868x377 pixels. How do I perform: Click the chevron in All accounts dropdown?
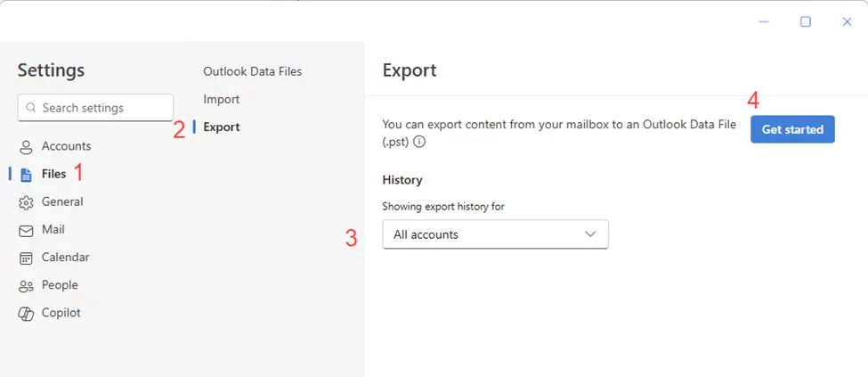coord(590,234)
